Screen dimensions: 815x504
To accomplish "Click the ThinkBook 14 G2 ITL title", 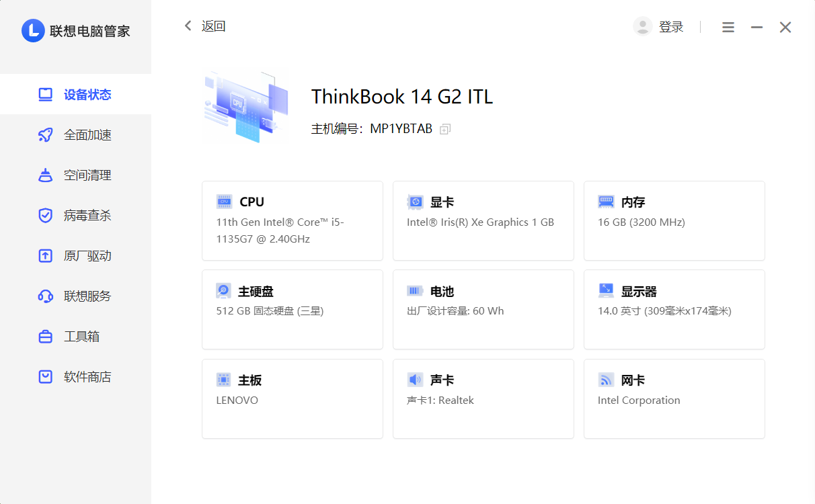I will [x=402, y=97].
